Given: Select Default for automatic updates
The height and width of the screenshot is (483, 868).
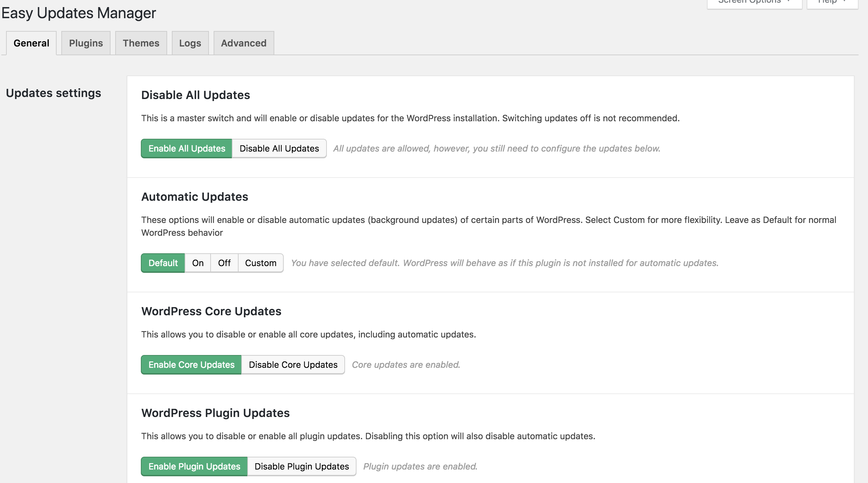Looking at the screenshot, I should pyautogui.click(x=163, y=263).
